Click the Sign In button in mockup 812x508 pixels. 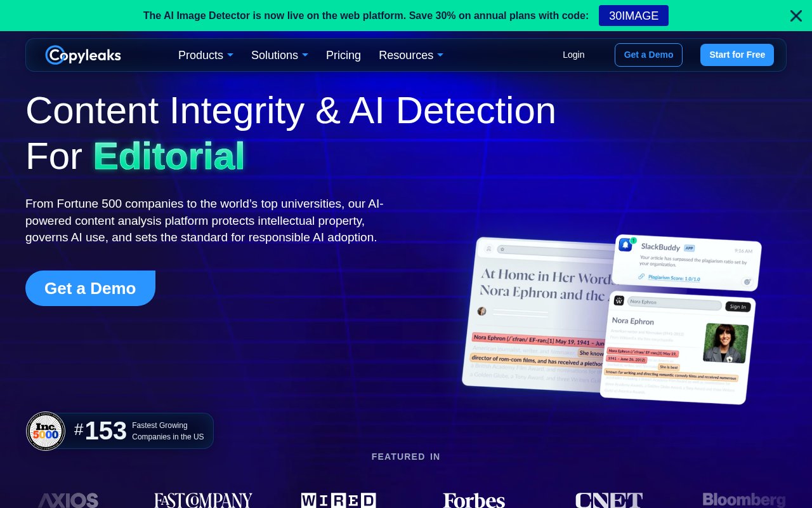738,307
